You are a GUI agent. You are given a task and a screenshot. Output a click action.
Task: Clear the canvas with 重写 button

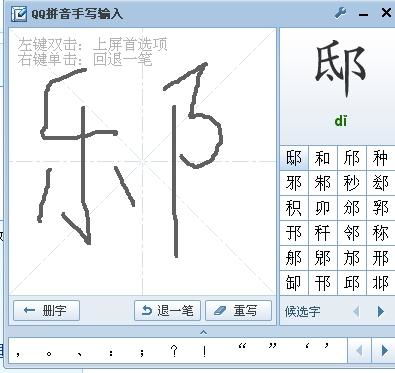[238, 311]
